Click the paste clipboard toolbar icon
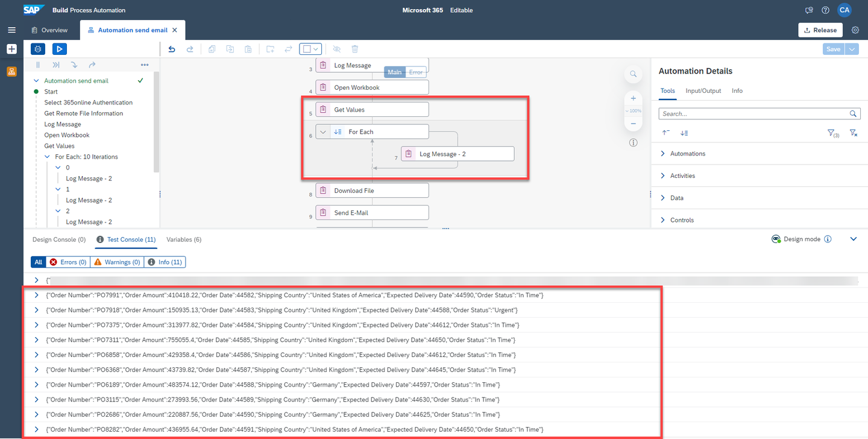 click(248, 49)
